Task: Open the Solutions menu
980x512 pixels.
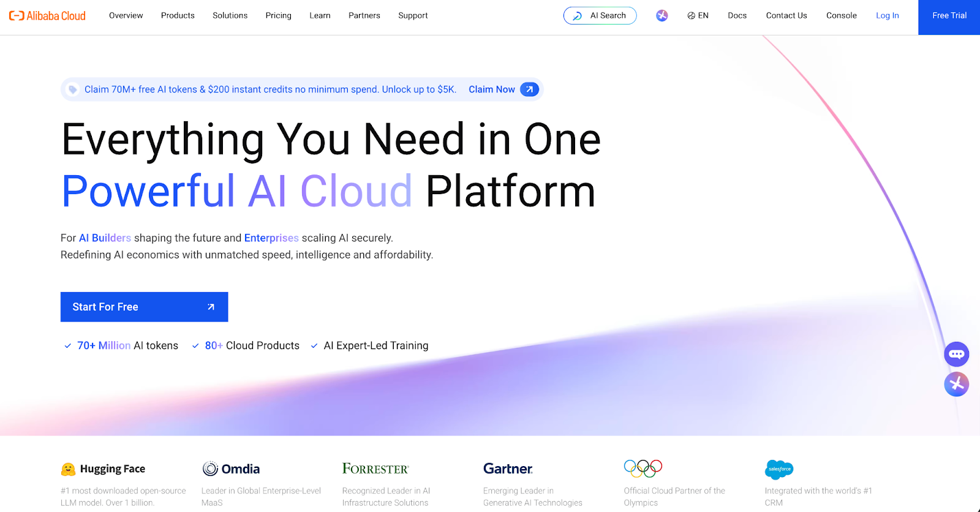Action: tap(230, 16)
